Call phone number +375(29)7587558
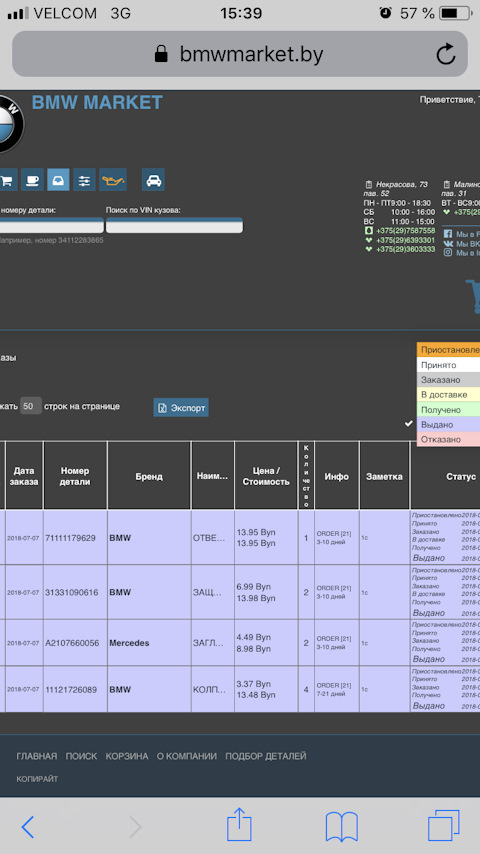 [405, 231]
